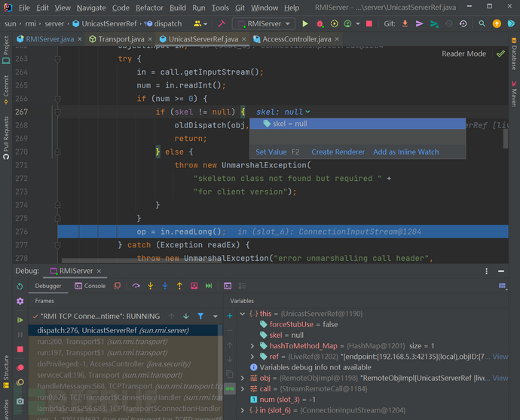
Task: Filter frames funnel icon
Action: [200, 316]
